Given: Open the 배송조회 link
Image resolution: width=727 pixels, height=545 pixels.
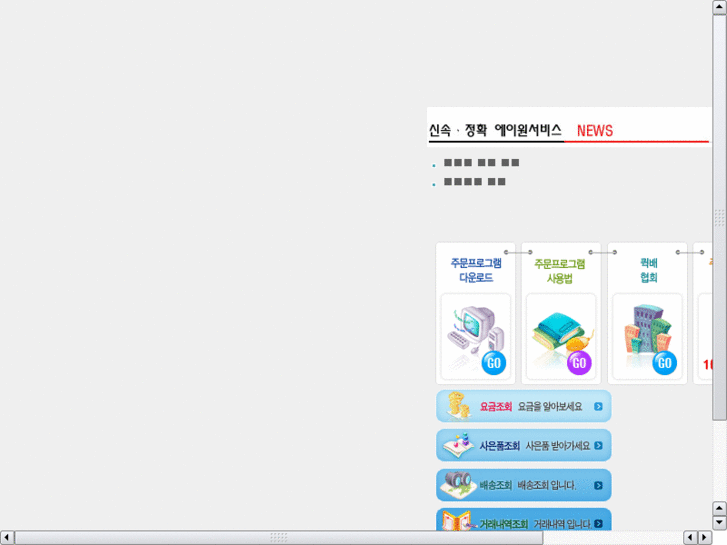Looking at the screenshot, I should (496, 485).
